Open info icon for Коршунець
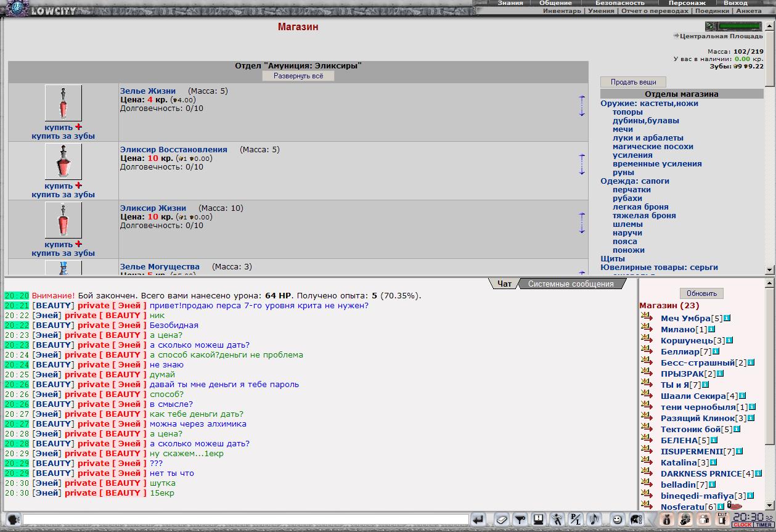Viewport: 776px width, 532px height. point(730,340)
